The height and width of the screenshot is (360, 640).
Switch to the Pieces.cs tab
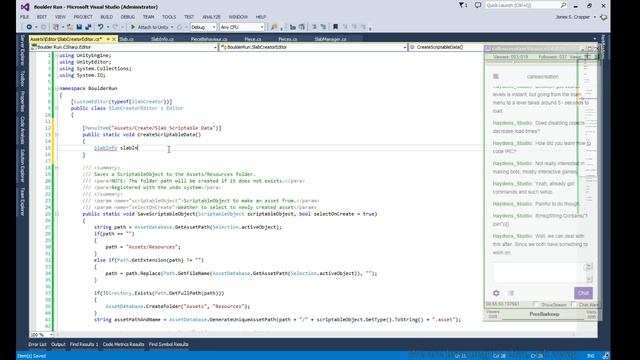[x=287, y=39]
